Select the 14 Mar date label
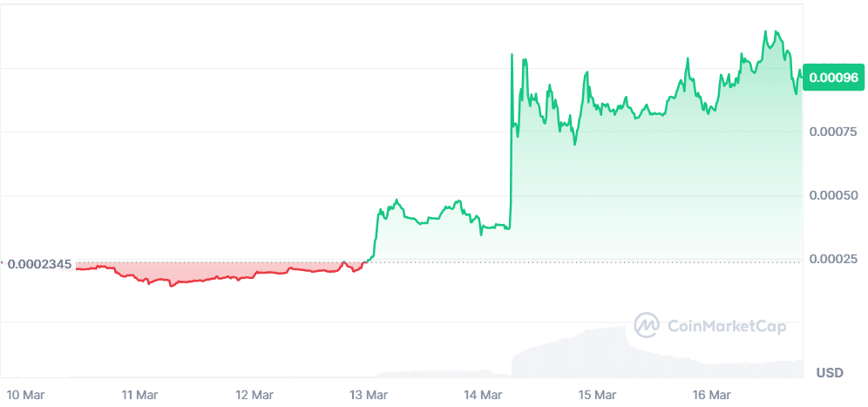This screenshot has width=868, height=407. (x=484, y=395)
